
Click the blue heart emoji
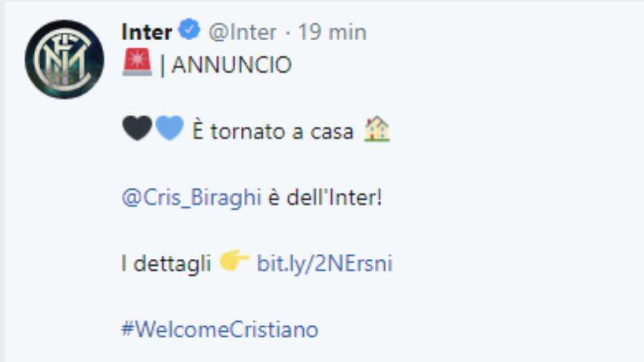click(169, 128)
